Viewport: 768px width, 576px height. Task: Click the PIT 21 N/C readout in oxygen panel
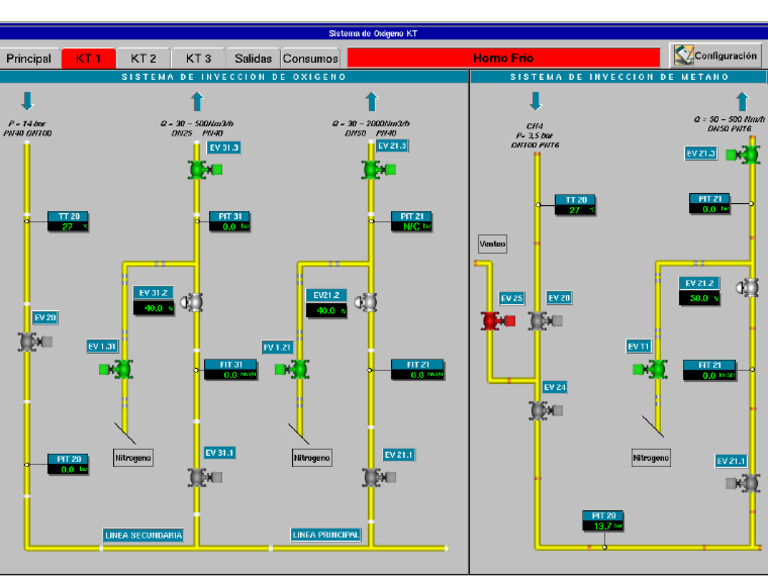pyautogui.click(x=411, y=221)
